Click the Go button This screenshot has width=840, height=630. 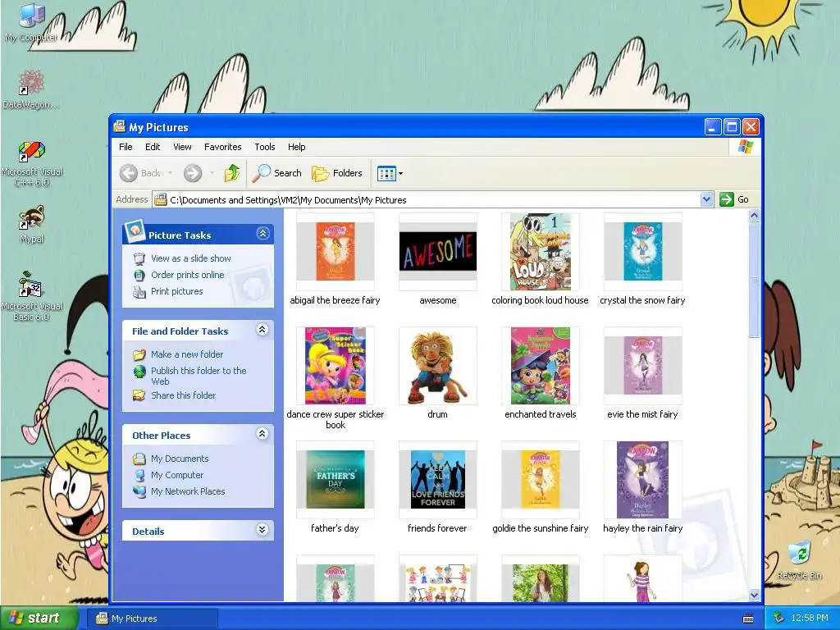pyautogui.click(x=734, y=199)
